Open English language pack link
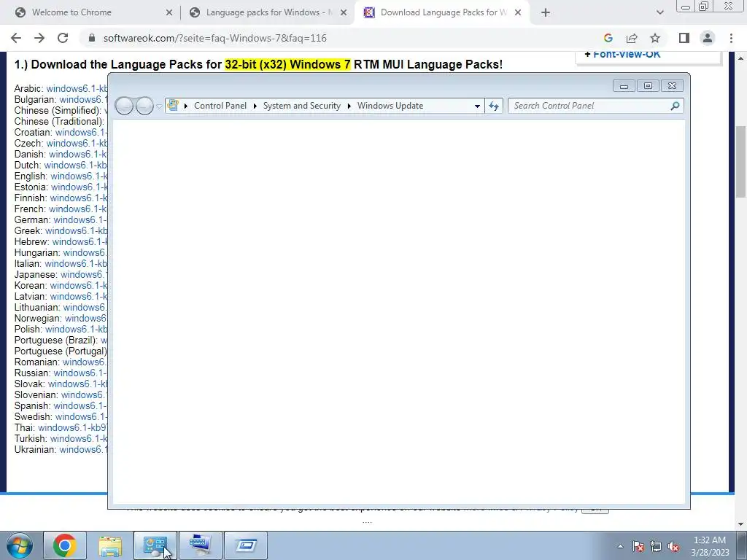This screenshot has height=560, width=747. pyautogui.click(x=79, y=176)
